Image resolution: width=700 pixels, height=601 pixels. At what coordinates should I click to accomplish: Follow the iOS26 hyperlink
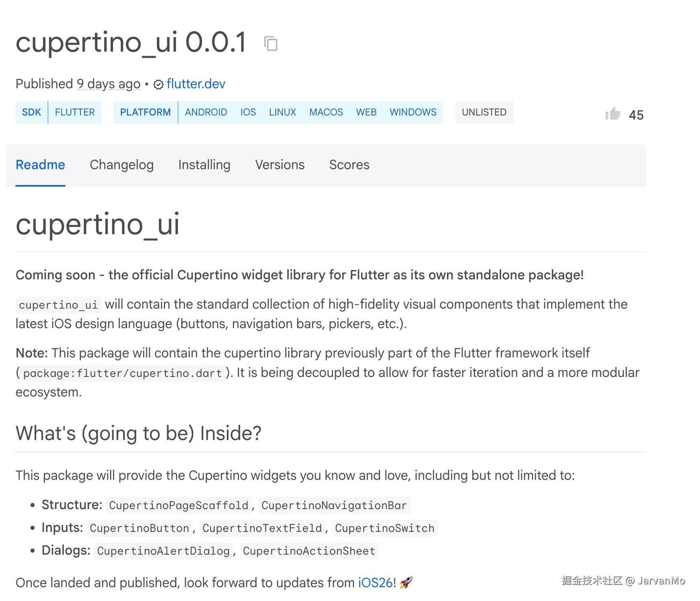(x=375, y=583)
